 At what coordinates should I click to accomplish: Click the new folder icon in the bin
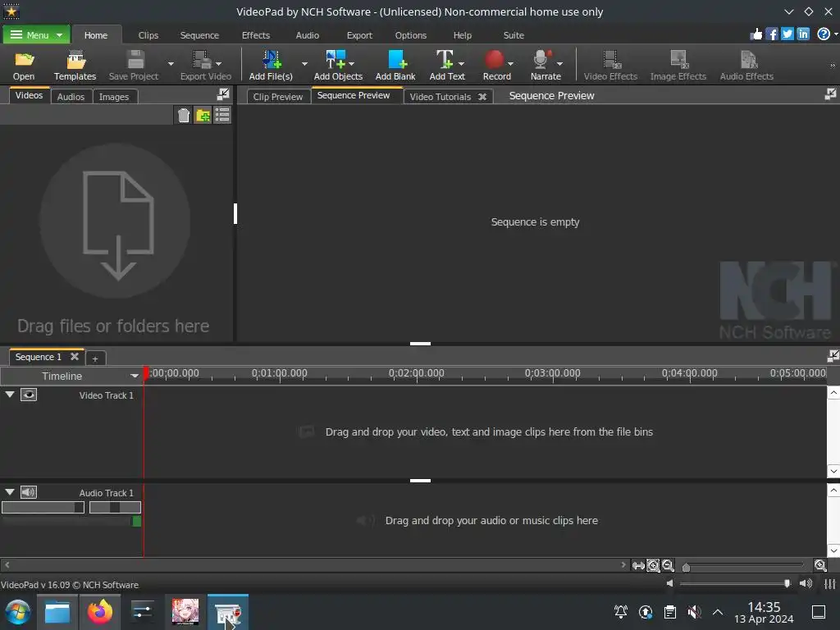point(203,115)
